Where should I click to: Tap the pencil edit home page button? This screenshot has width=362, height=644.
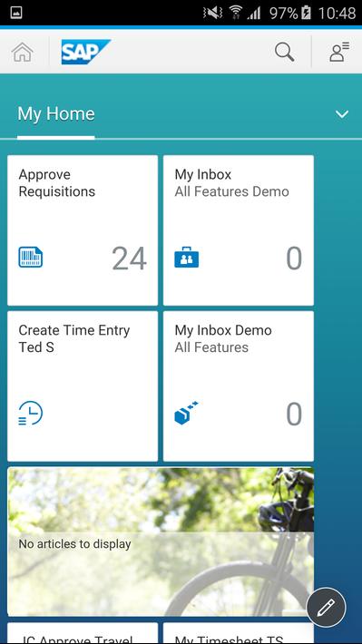[x=327, y=608]
